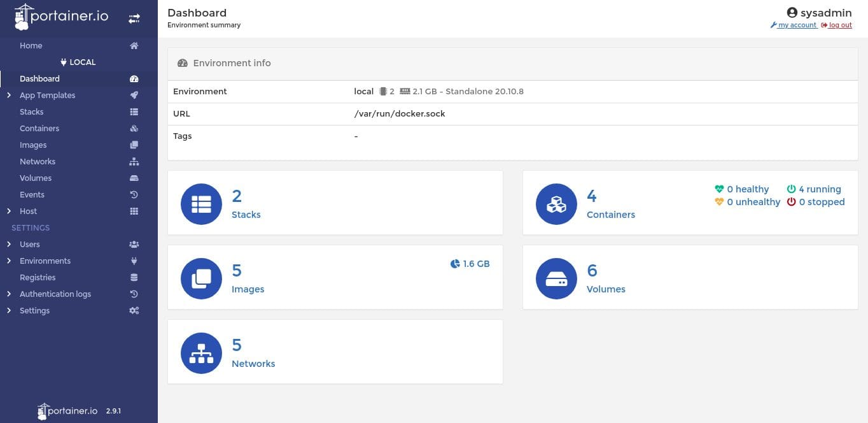Expand the App Templates submenu chevron
Viewport: 868px width, 423px height.
pos(9,96)
